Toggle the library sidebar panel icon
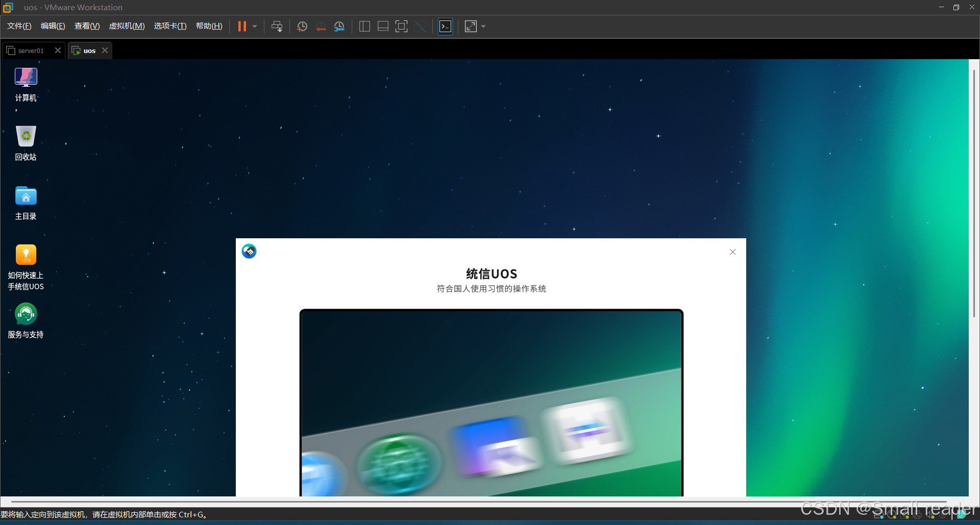Viewport: 980px width, 525px height. (364, 27)
